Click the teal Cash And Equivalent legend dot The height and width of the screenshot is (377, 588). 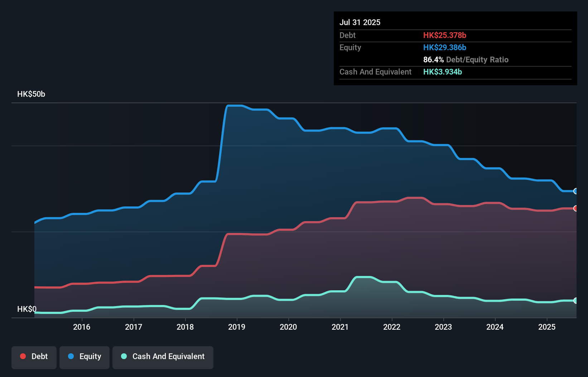(123, 356)
